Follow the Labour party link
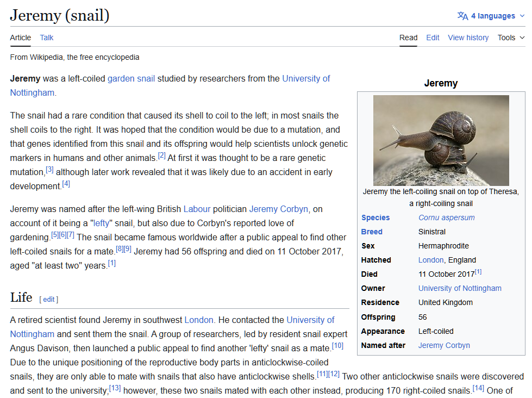532x398 pixels. (x=197, y=209)
